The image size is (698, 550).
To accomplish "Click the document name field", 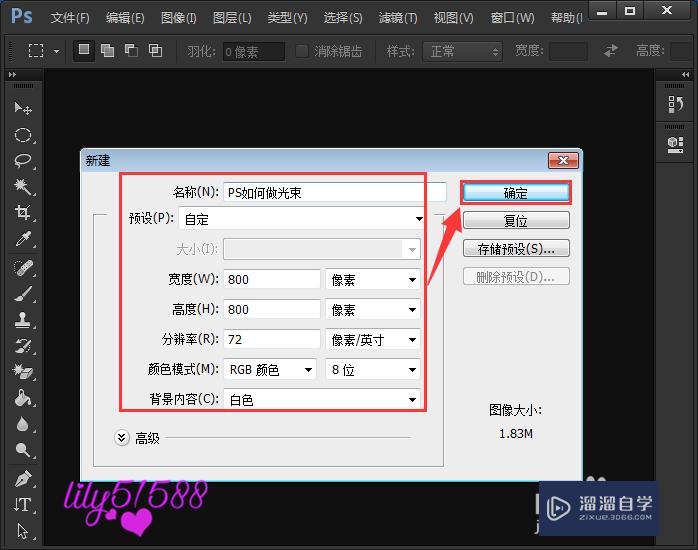I will [334, 192].
